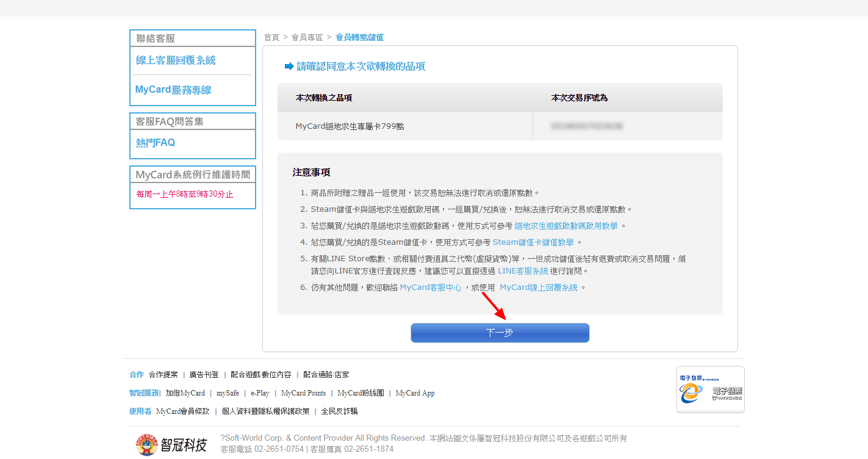Click the 注意事項 heading
Viewport: 868px width, 459px height.
click(312, 173)
